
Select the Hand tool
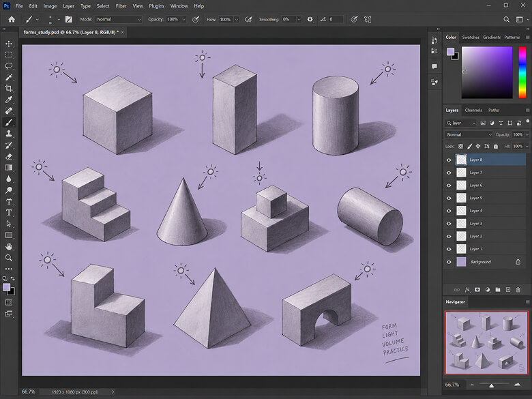9,247
